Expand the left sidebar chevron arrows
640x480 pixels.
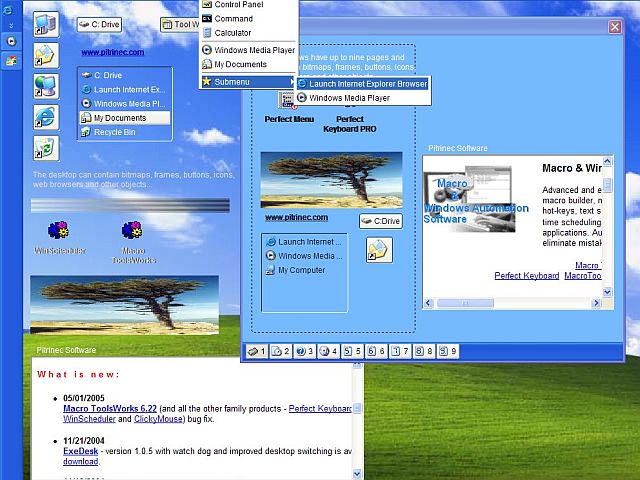click(11, 26)
